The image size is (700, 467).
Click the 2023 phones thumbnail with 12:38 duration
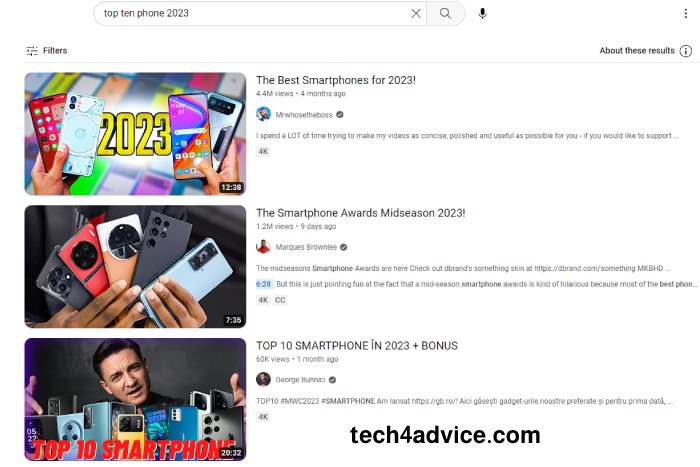tap(135, 133)
